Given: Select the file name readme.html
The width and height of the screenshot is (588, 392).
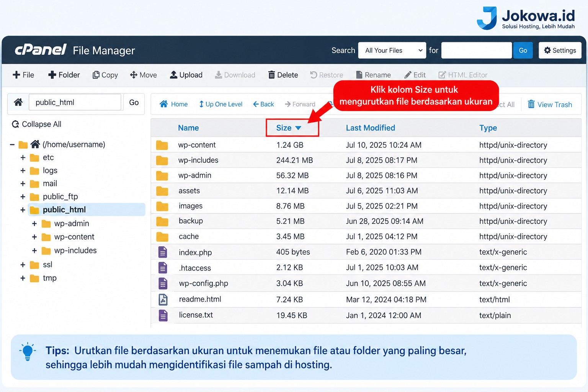Looking at the screenshot, I should coord(200,299).
